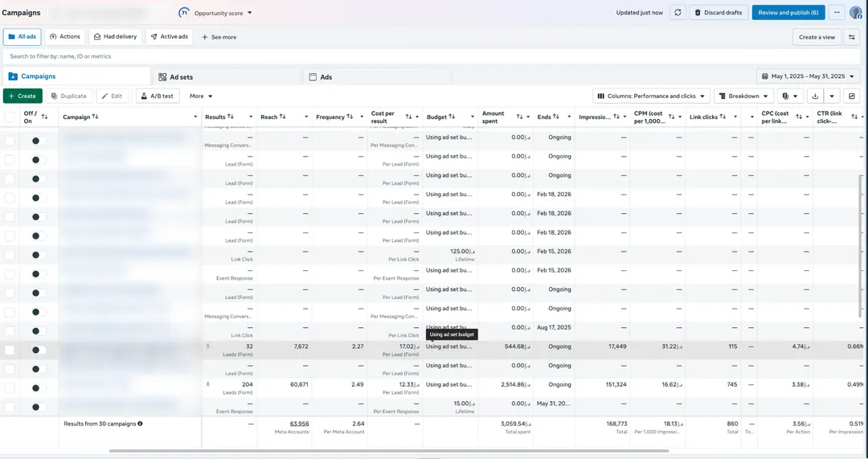Open Results column header dropdown arrow

pyautogui.click(x=250, y=117)
